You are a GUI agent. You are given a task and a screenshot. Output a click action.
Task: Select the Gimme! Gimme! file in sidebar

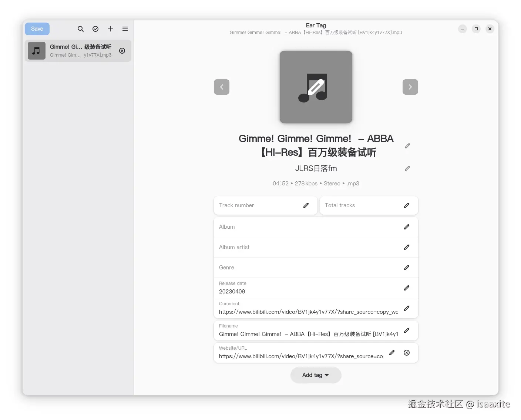coord(78,51)
